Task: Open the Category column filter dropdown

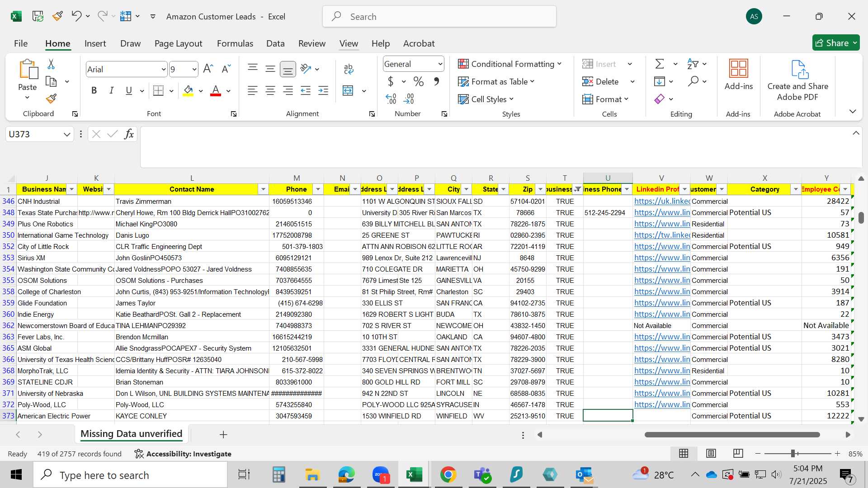Action: pos(796,189)
